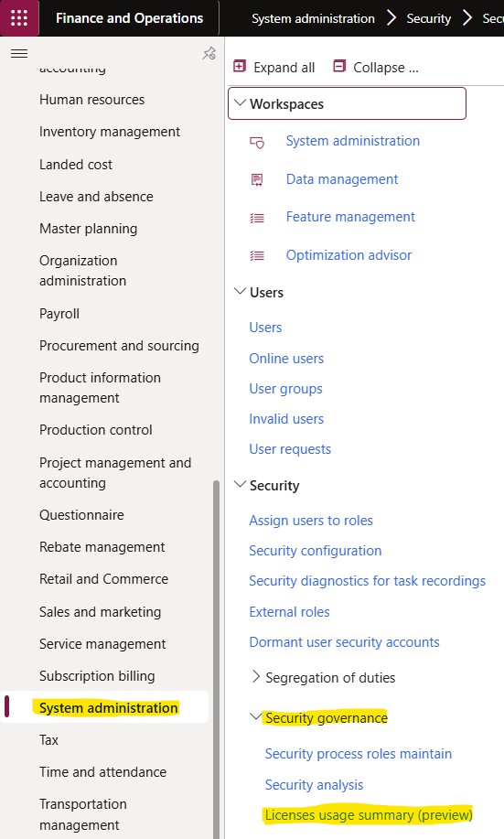Open Dormant user security accounts

[344, 642]
